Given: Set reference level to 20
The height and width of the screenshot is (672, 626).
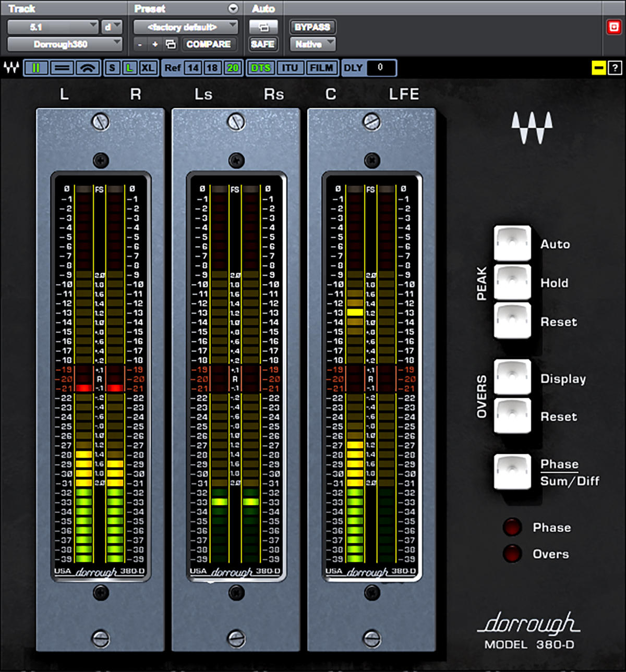Looking at the screenshot, I should [x=232, y=68].
